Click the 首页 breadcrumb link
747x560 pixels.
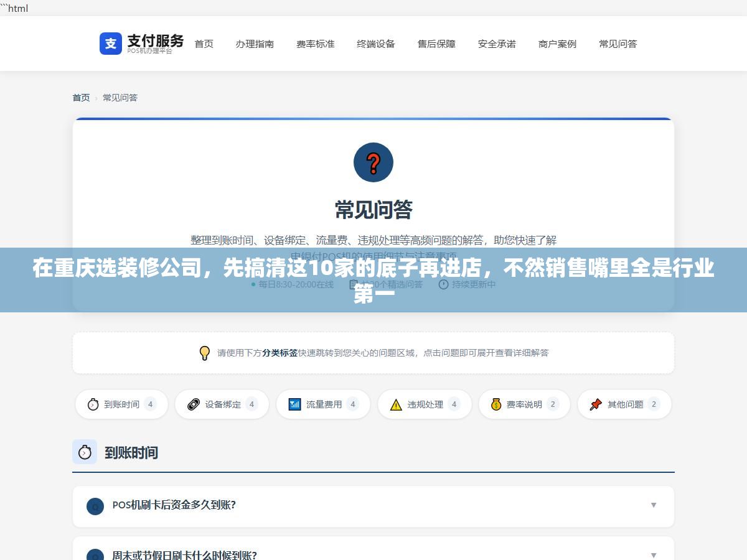pyautogui.click(x=81, y=98)
